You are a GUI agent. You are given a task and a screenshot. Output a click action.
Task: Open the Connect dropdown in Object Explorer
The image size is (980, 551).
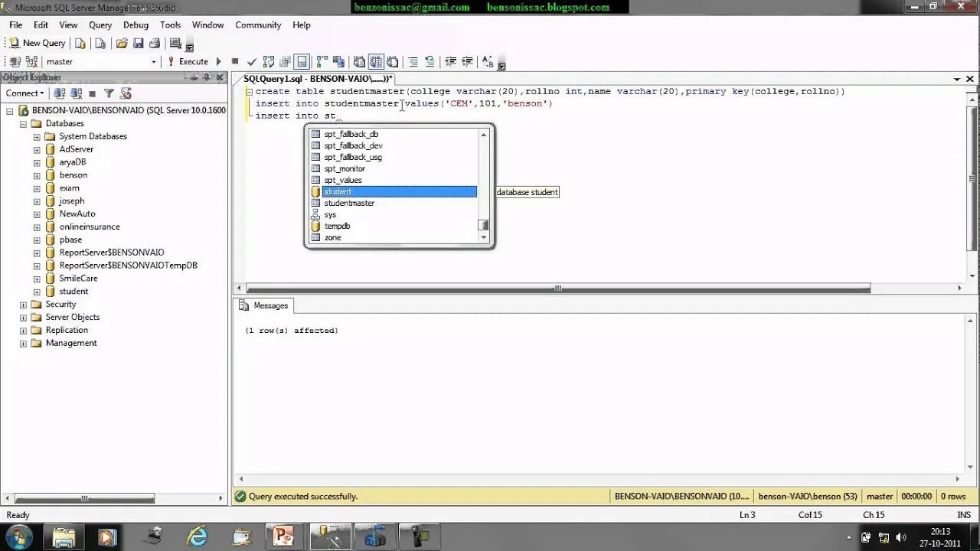coord(25,93)
